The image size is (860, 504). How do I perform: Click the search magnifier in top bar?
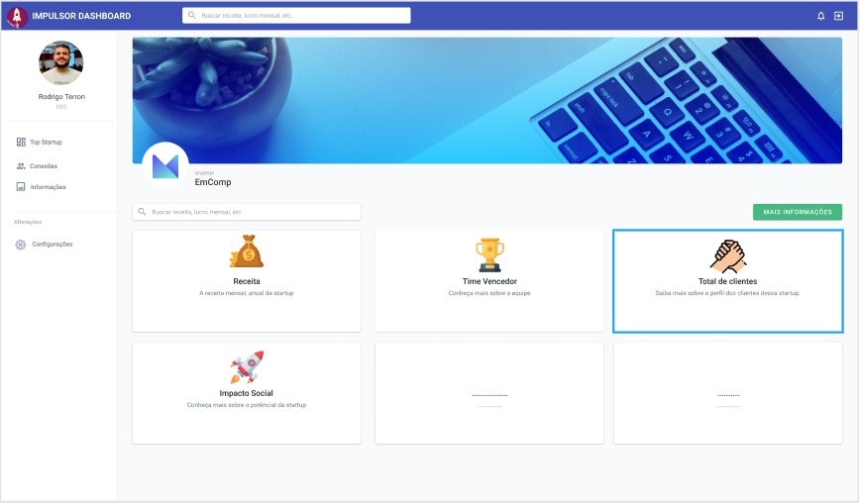click(x=191, y=16)
